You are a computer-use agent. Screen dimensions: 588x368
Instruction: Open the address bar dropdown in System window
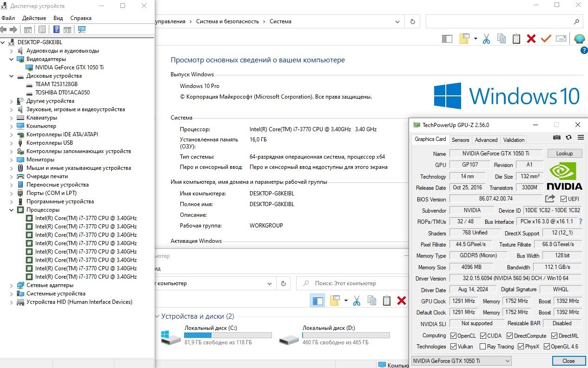(397, 21)
